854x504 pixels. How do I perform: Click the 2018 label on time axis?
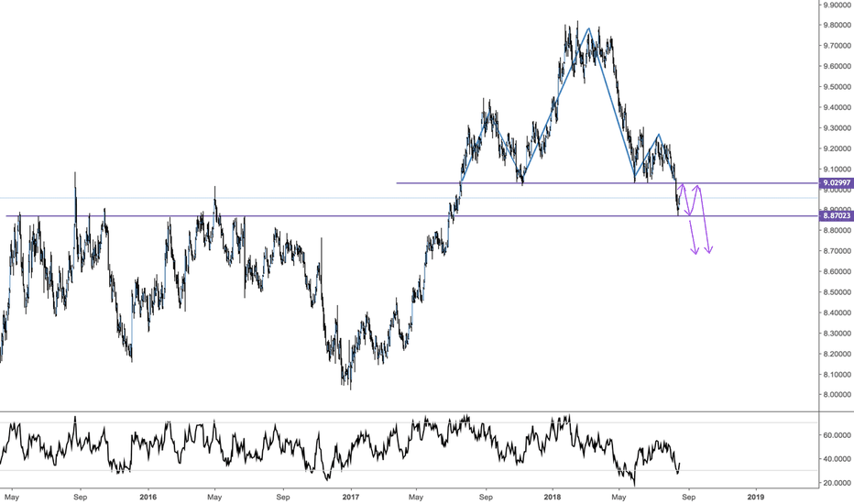(553, 497)
